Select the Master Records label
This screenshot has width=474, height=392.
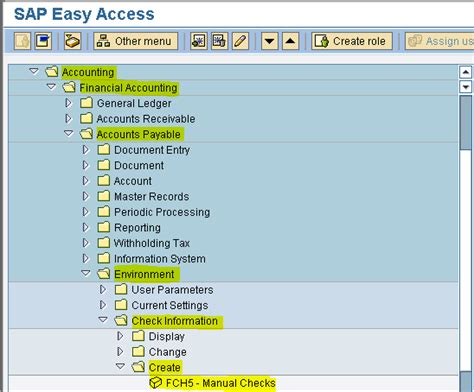coord(152,197)
